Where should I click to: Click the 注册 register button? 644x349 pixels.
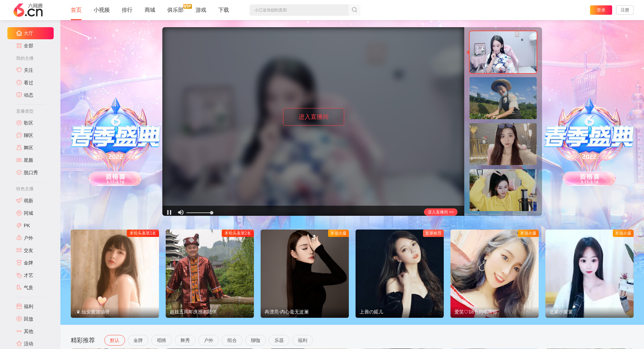click(625, 10)
